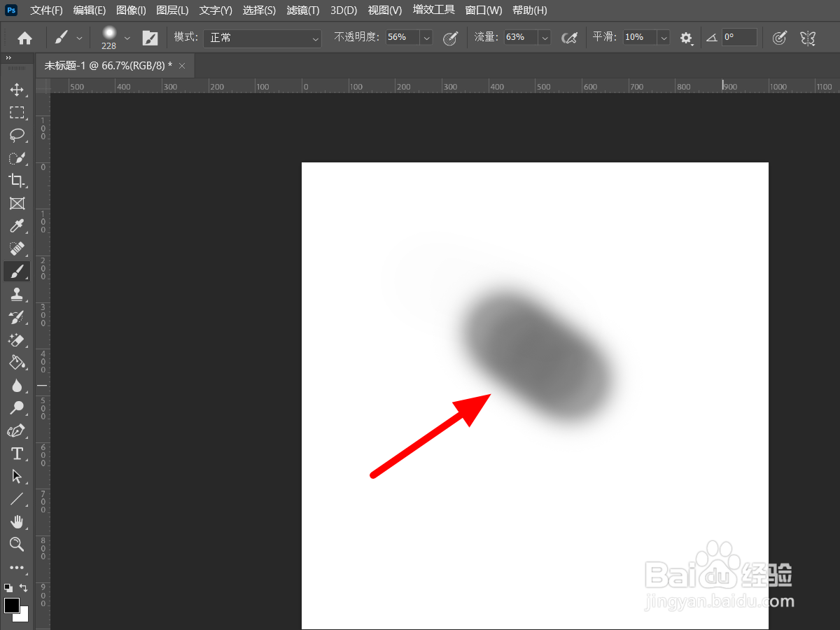Select the Quick Selection tool
The image size is (840, 630).
(17, 157)
